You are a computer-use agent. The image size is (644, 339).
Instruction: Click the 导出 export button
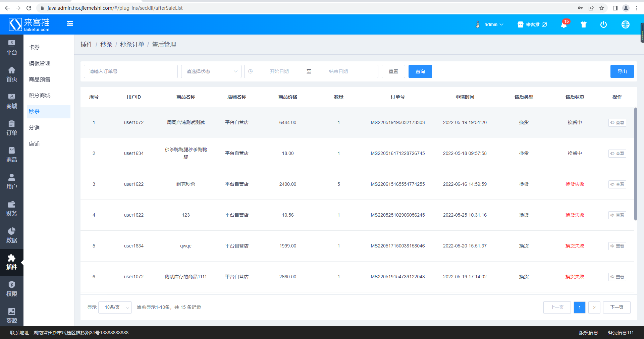622,71
